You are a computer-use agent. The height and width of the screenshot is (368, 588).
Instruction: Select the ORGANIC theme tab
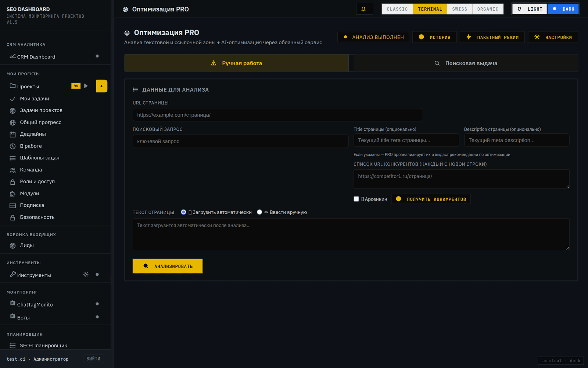pyautogui.click(x=488, y=9)
